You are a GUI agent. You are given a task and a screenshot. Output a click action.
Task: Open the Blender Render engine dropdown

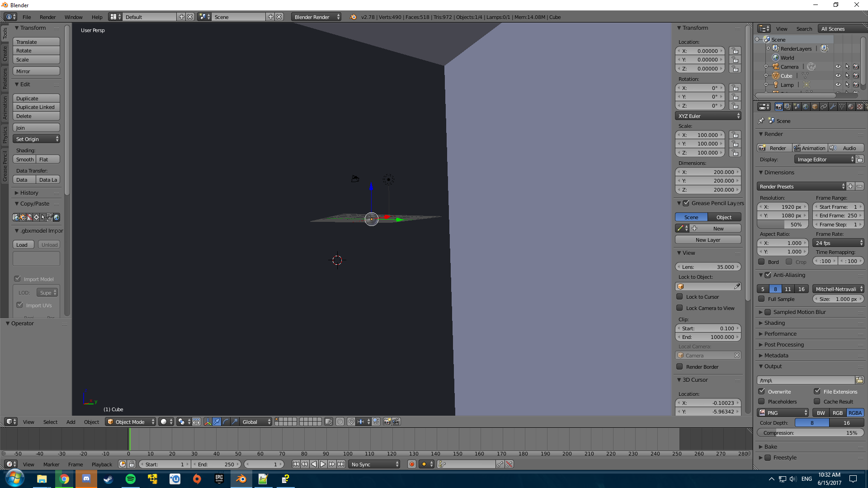pyautogui.click(x=316, y=17)
